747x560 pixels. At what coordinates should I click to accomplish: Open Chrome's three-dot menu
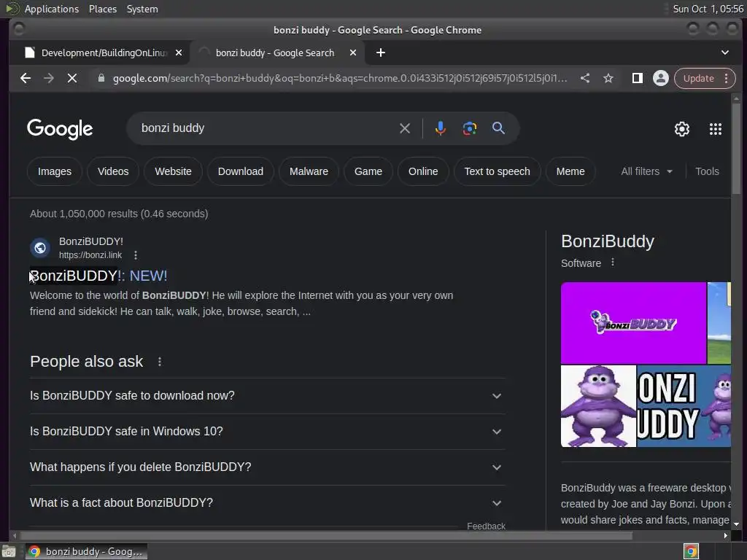tap(727, 78)
